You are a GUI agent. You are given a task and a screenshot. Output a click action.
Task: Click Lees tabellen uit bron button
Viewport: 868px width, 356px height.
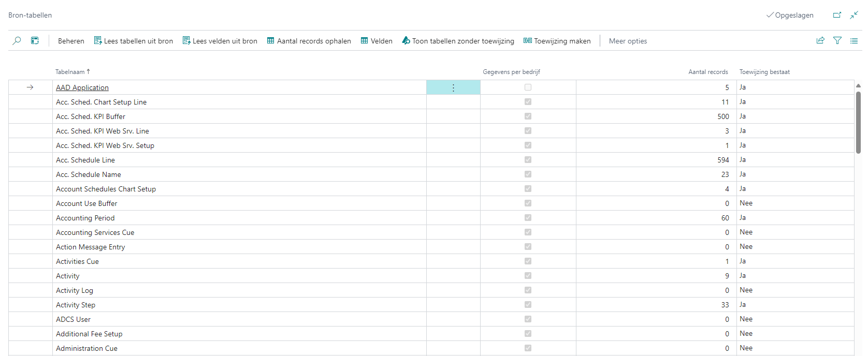(x=134, y=41)
